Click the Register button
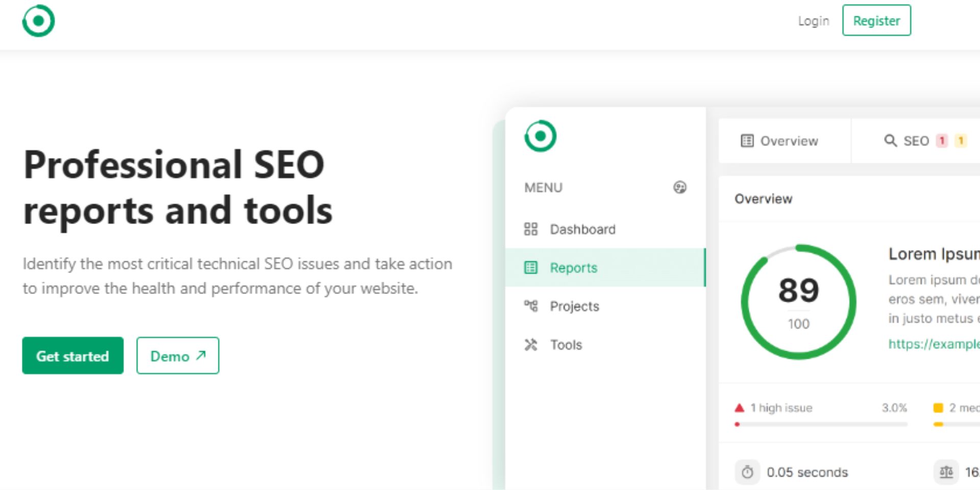This screenshot has width=980, height=490. (876, 20)
